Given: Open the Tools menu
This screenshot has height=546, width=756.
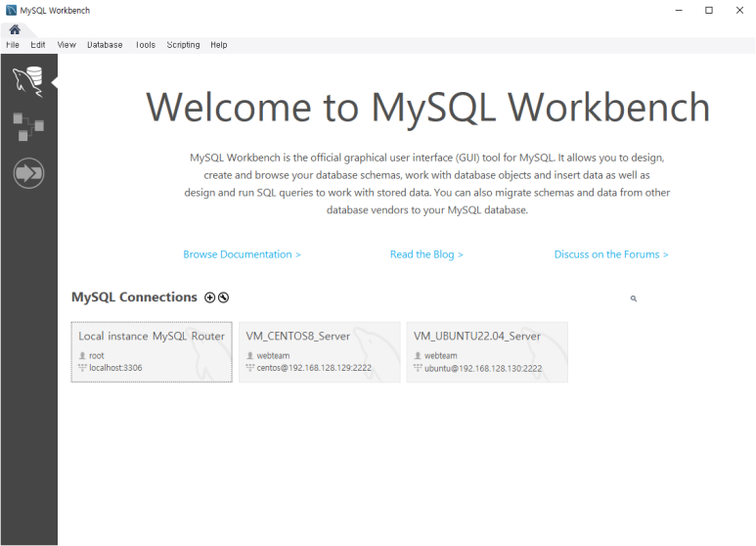Looking at the screenshot, I should [145, 45].
